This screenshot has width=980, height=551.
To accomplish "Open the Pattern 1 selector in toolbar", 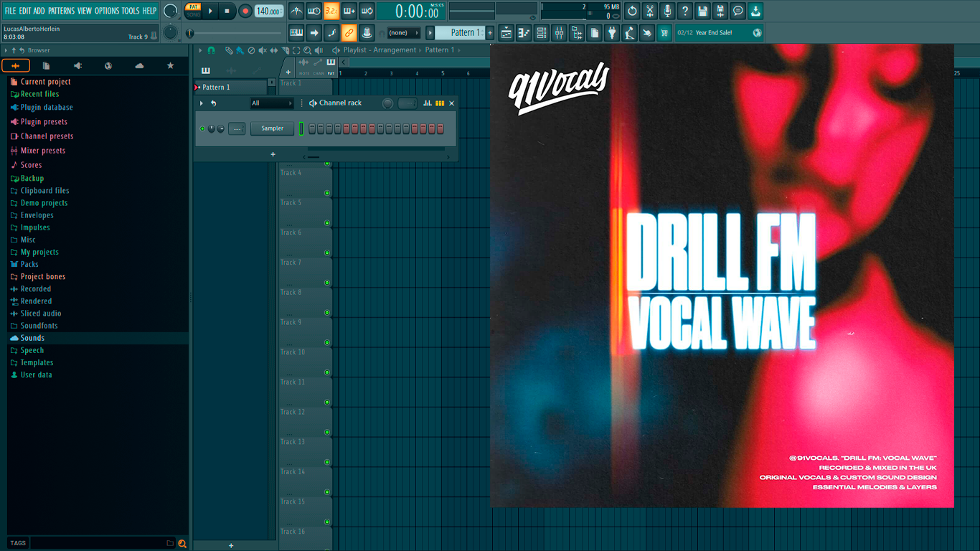I will coord(461,32).
